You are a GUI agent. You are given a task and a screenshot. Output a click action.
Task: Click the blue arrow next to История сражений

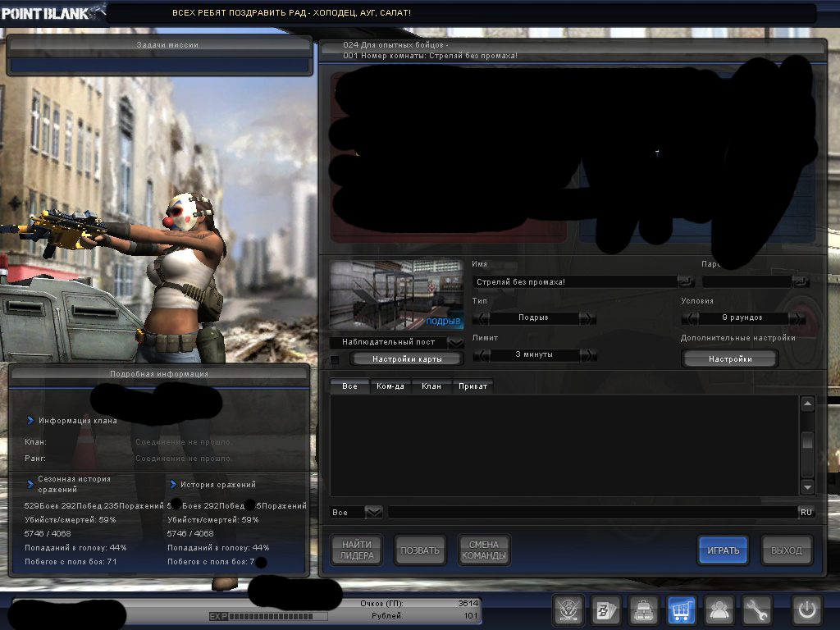[173, 484]
